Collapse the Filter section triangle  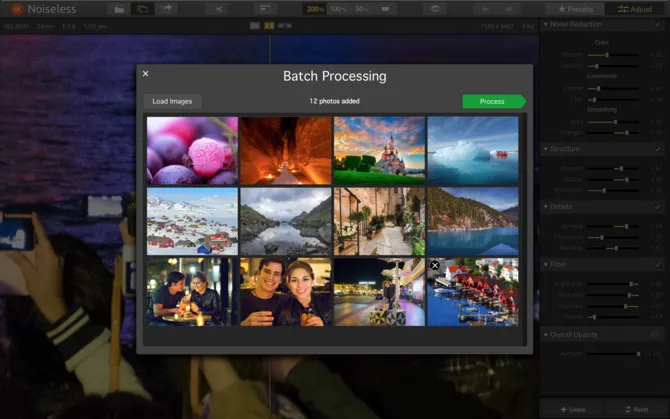[x=545, y=264]
